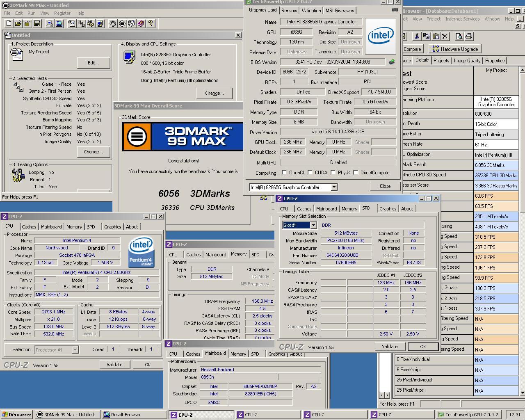525x420 pixels.
Task: Click the 6'056 3DMarks result cell
Action: point(496,165)
